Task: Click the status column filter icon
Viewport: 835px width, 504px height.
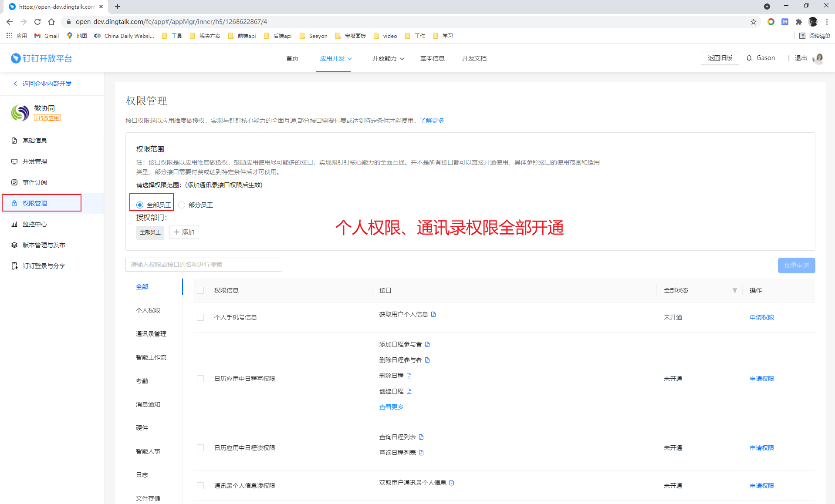Action: tap(734, 290)
